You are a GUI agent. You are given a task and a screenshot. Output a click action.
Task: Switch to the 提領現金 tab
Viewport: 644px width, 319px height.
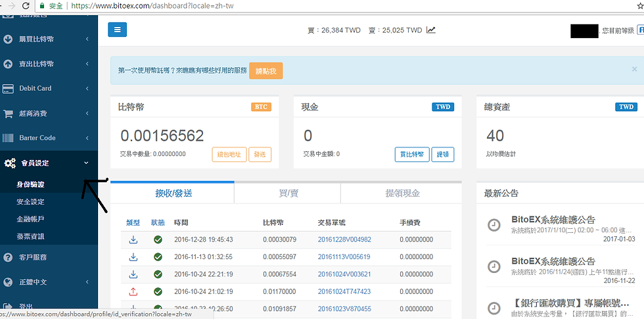point(402,193)
